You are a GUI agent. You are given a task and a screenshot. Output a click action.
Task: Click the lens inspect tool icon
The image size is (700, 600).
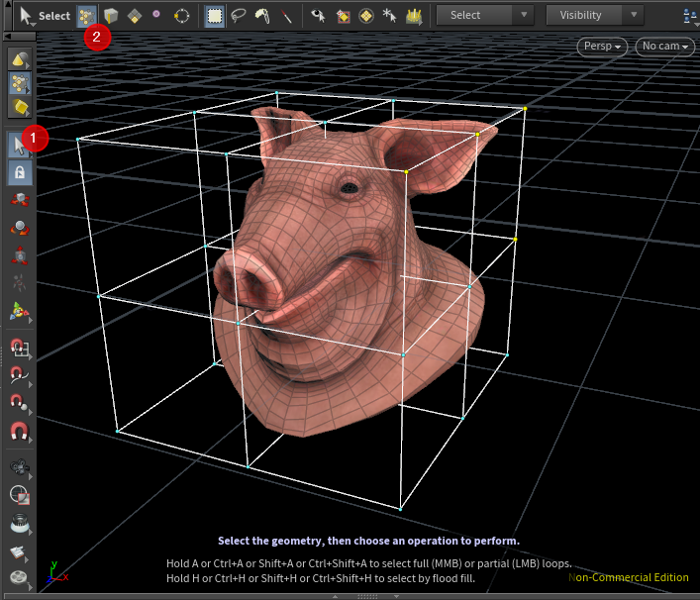20,524
